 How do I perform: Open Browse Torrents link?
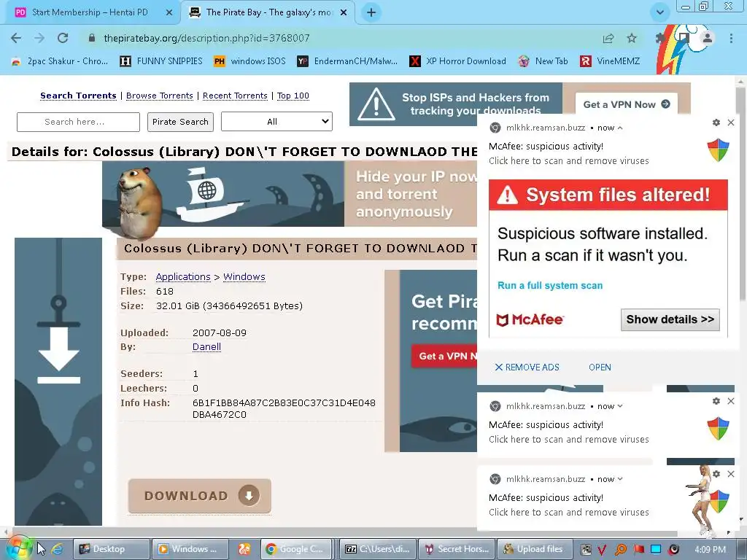160,96
